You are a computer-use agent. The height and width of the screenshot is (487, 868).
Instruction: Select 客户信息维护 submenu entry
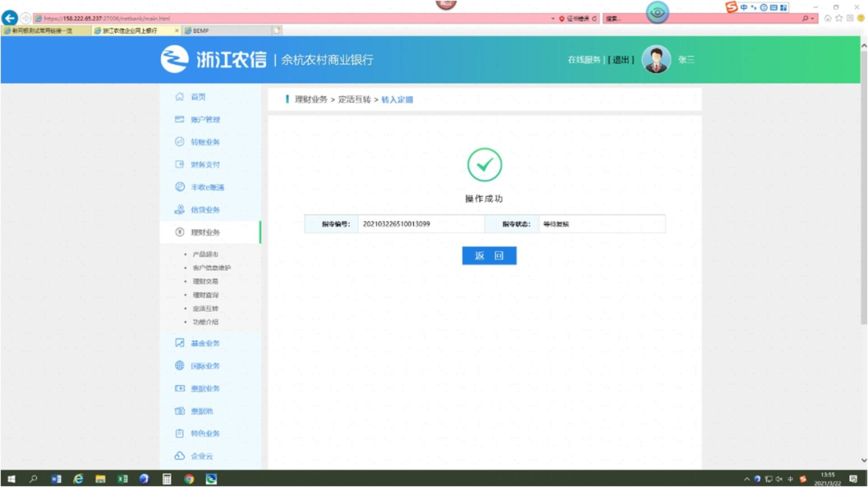[211, 268]
